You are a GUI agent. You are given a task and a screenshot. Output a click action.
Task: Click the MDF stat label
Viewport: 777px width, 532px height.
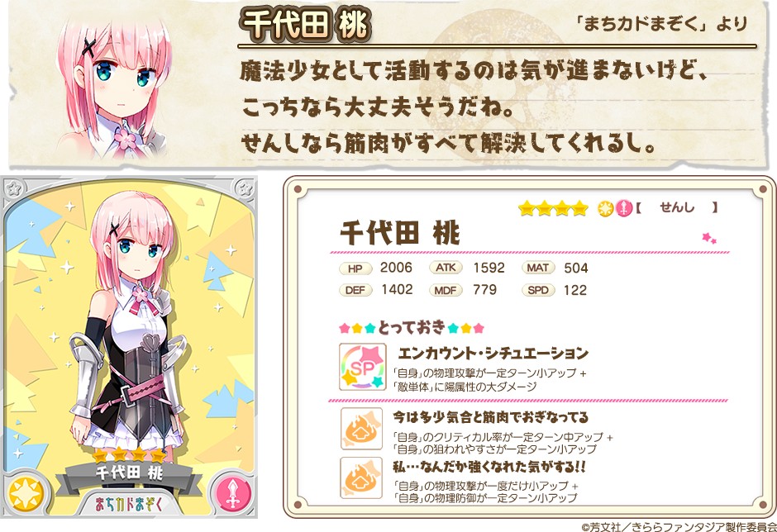tap(446, 290)
